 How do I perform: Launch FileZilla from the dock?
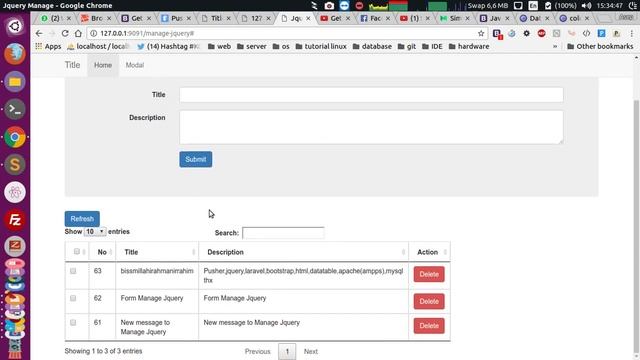15,220
